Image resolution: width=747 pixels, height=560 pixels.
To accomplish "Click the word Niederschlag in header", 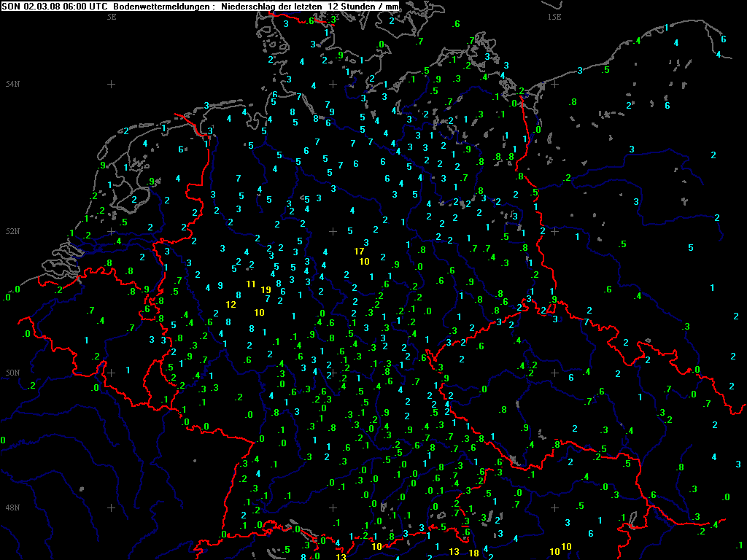I will click(x=250, y=6).
